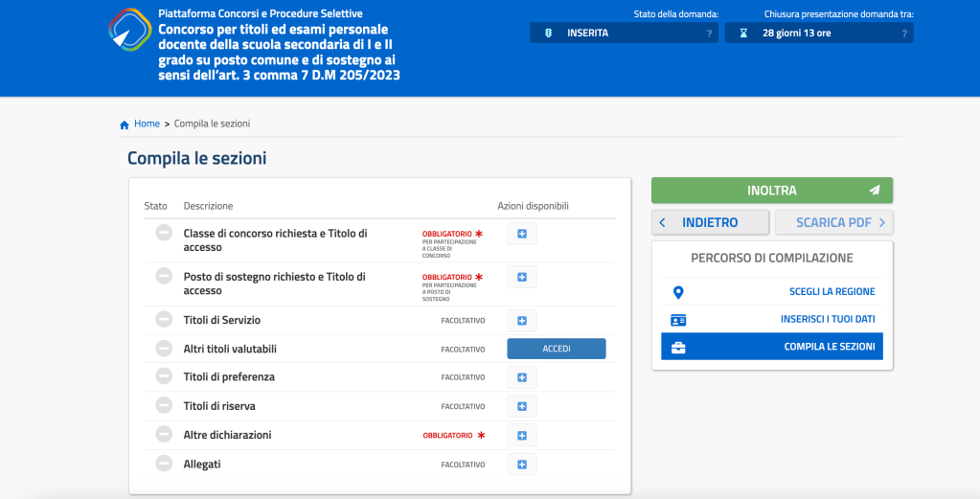Click the plus button for Posto di sostegno richiesto

coord(522,277)
